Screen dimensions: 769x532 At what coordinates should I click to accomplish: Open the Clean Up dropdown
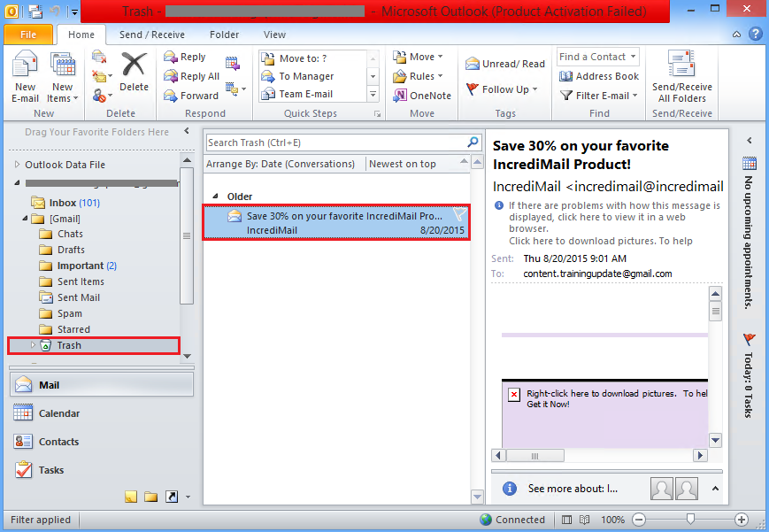click(102, 76)
